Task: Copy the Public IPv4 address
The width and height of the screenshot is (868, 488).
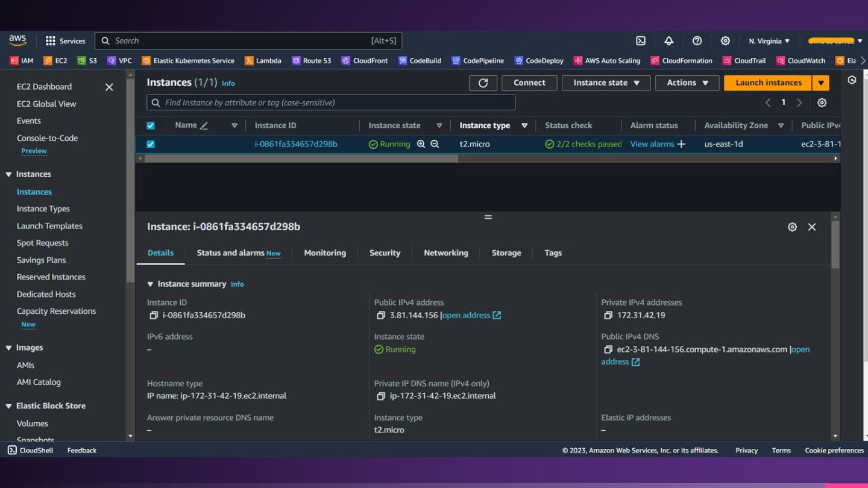Action: pos(380,315)
